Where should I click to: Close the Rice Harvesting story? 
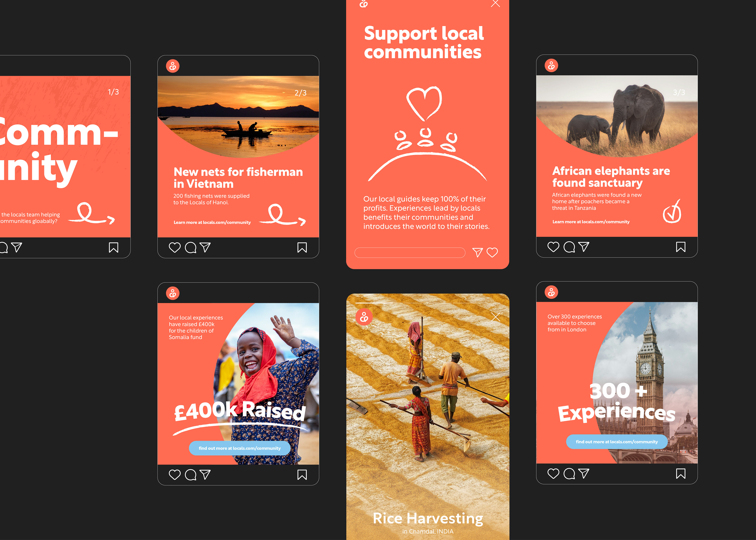[x=495, y=317]
